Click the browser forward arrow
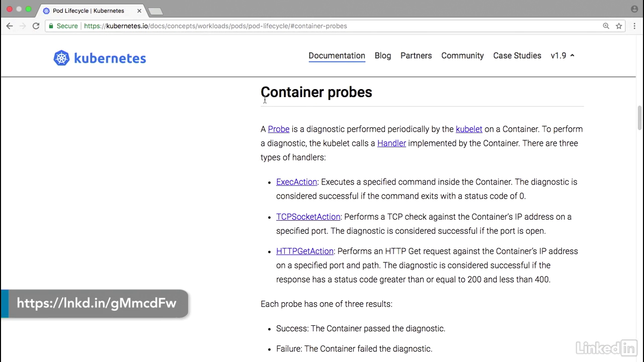Screen dimensions: 644x362 [23, 26]
